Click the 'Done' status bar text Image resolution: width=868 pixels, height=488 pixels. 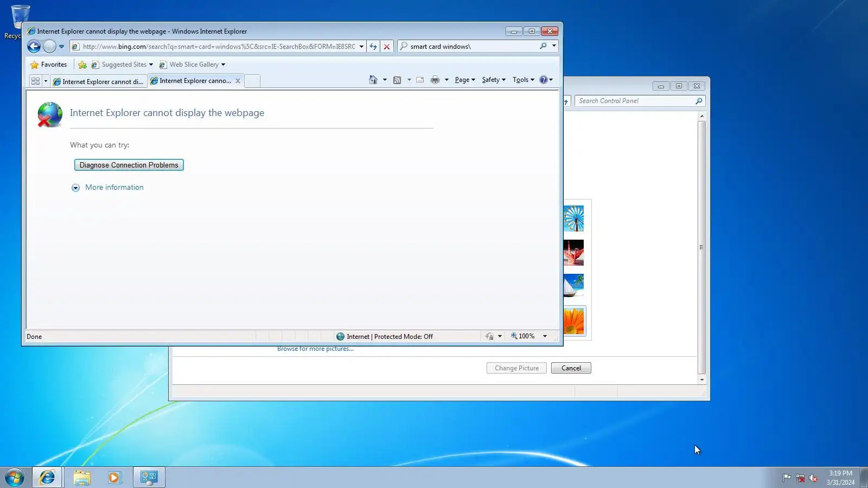click(x=34, y=337)
